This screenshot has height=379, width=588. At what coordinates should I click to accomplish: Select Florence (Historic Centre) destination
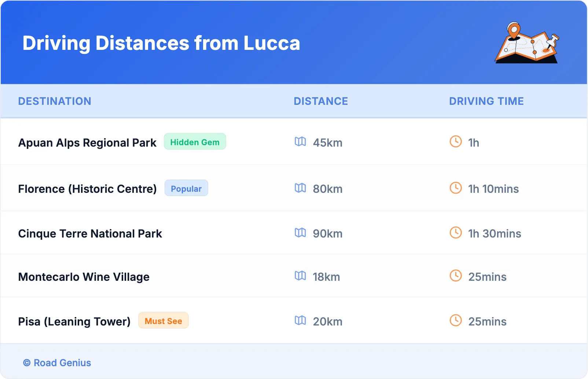(88, 189)
